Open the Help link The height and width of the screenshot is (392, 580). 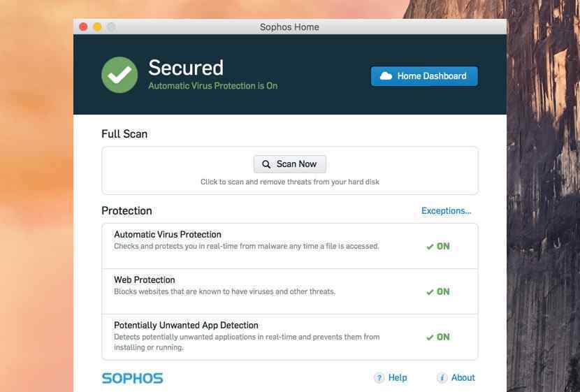pyautogui.click(x=398, y=377)
